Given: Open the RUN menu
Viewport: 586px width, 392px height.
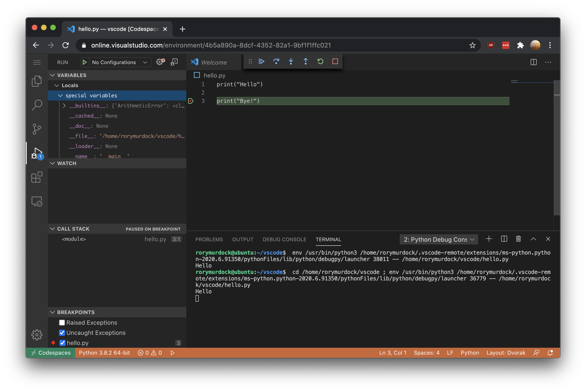Looking at the screenshot, I should click(63, 62).
